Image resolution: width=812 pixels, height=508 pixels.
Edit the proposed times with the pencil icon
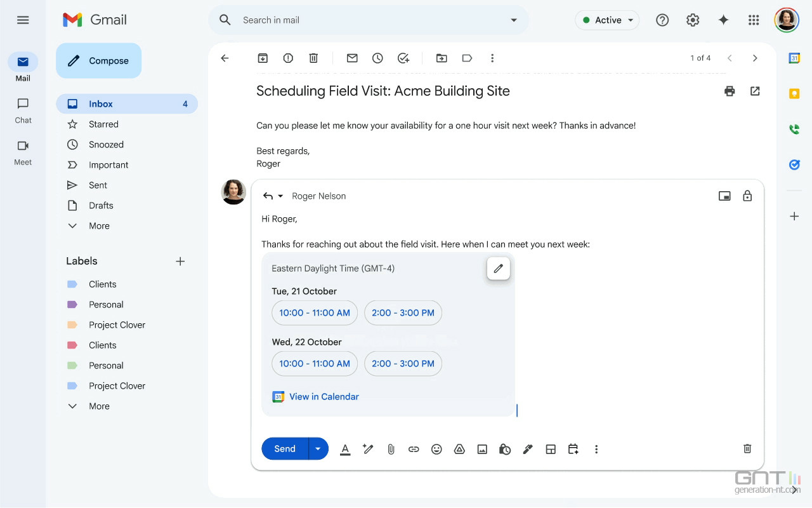498,269
